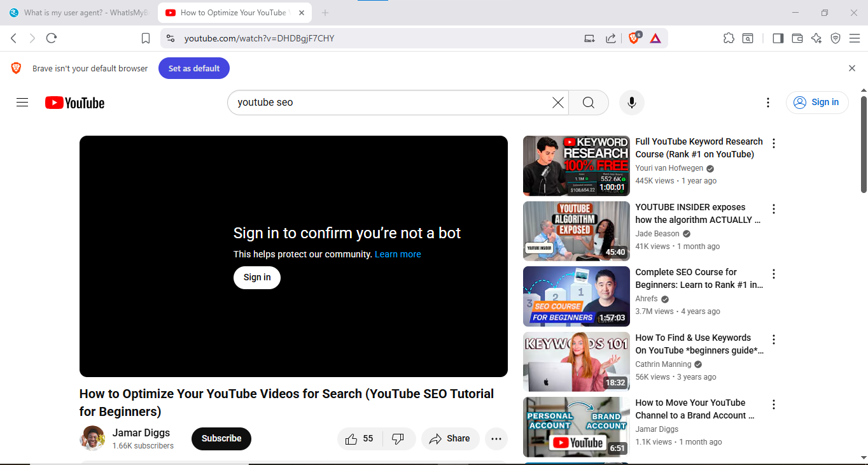Open a new browser tab
The height and width of the screenshot is (465, 868).
(325, 13)
